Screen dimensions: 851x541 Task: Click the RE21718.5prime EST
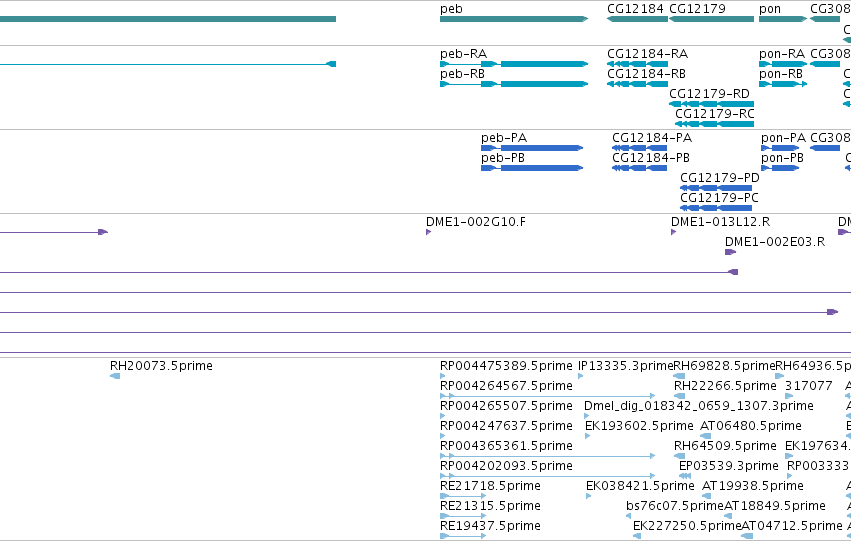(463, 496)
